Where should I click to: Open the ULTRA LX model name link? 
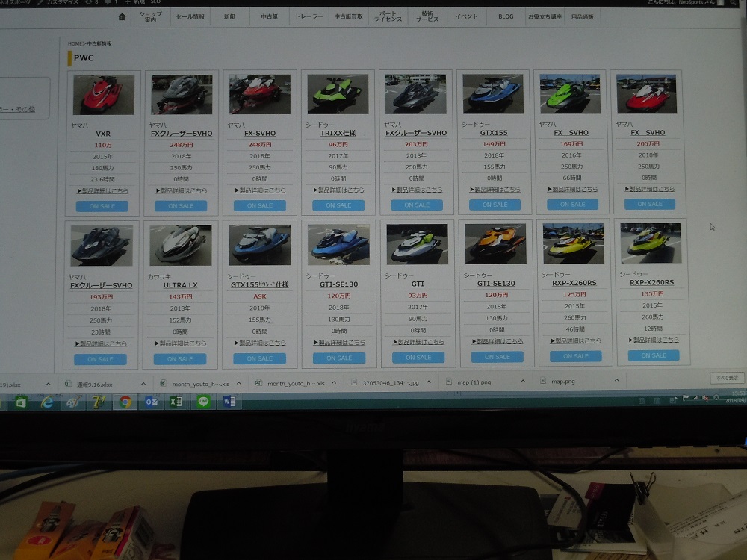pos(180,285)
